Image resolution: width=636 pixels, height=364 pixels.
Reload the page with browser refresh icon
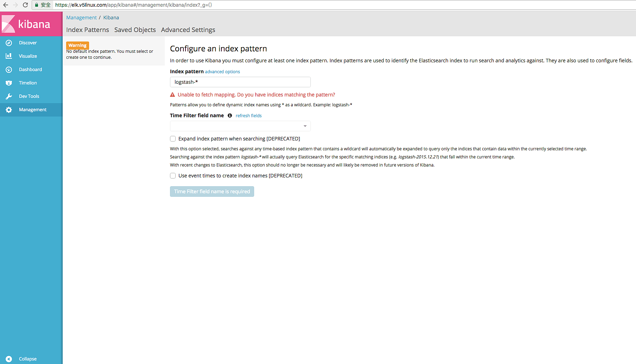click(x=25, y=5)
